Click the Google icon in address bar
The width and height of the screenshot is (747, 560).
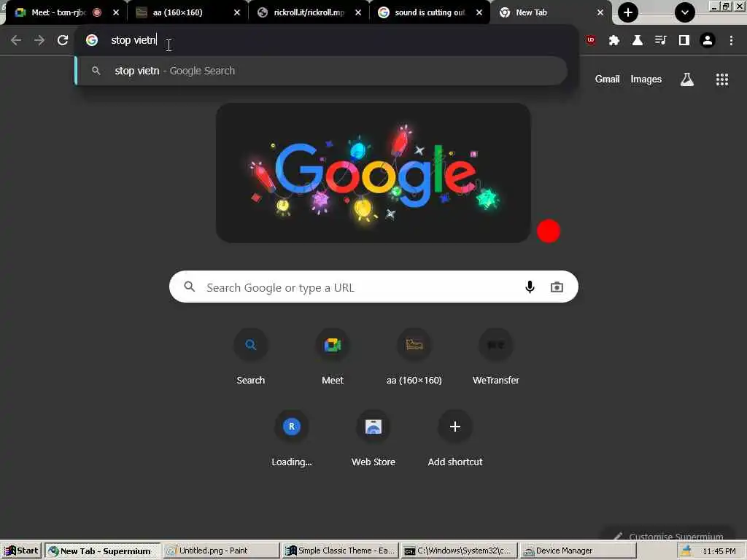tap(92, 40)
